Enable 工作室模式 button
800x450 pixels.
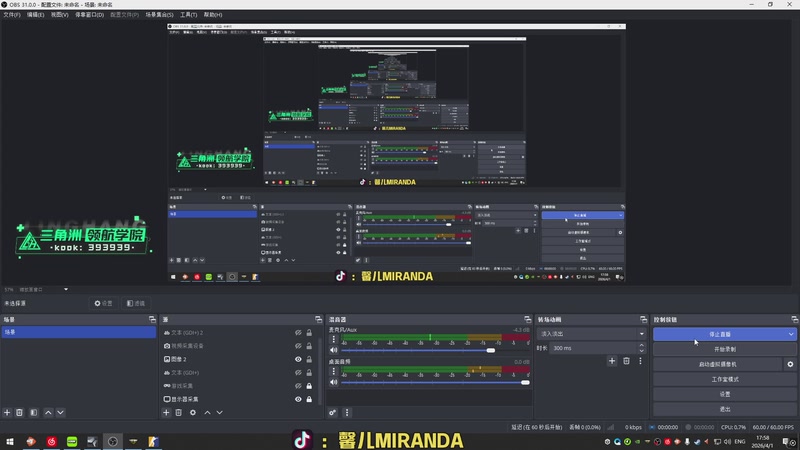coord(724,379)
